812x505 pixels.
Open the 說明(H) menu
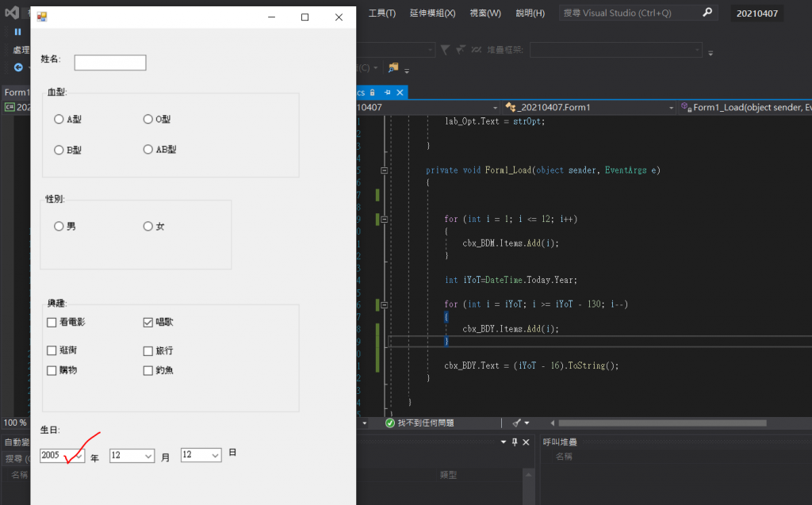530,13
